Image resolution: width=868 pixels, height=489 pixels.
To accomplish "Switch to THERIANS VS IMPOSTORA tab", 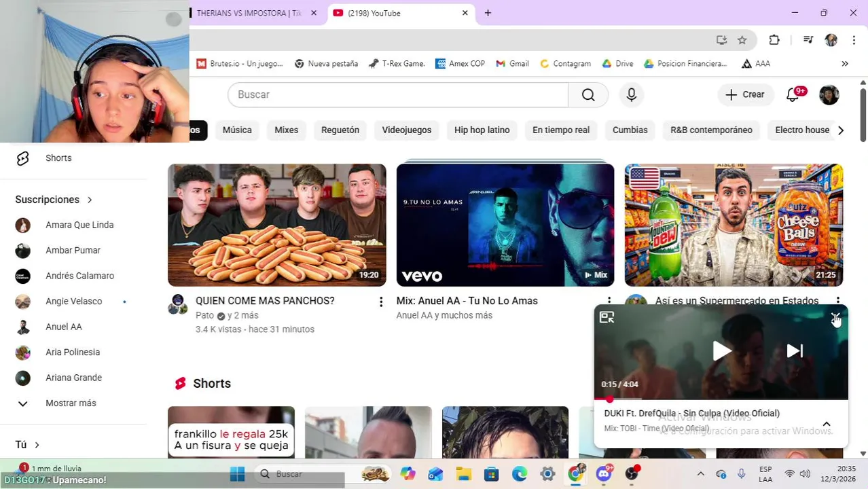I will (x=249, y=13).
